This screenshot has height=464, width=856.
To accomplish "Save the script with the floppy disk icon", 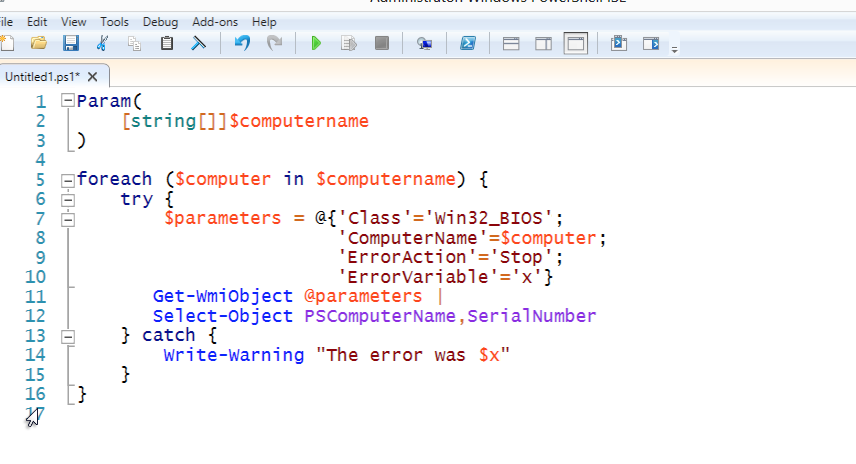I will [70, 43].
